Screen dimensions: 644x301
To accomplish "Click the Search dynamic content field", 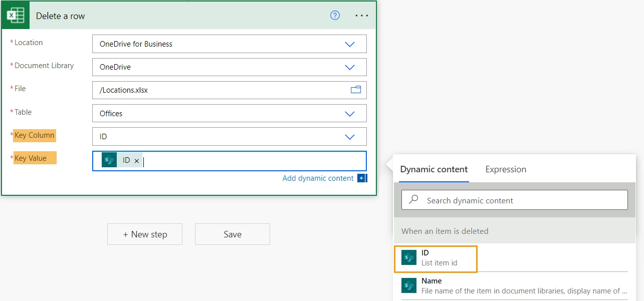I will [x=515, y=200].
